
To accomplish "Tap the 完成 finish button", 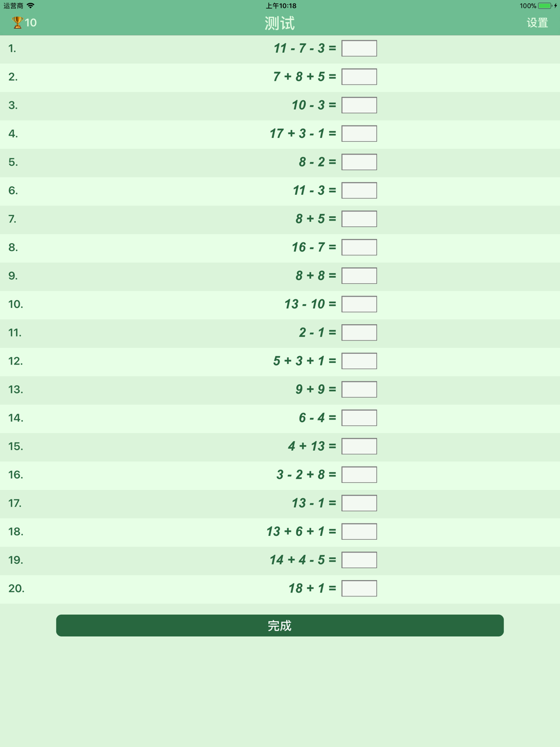I will click(280, 625).
